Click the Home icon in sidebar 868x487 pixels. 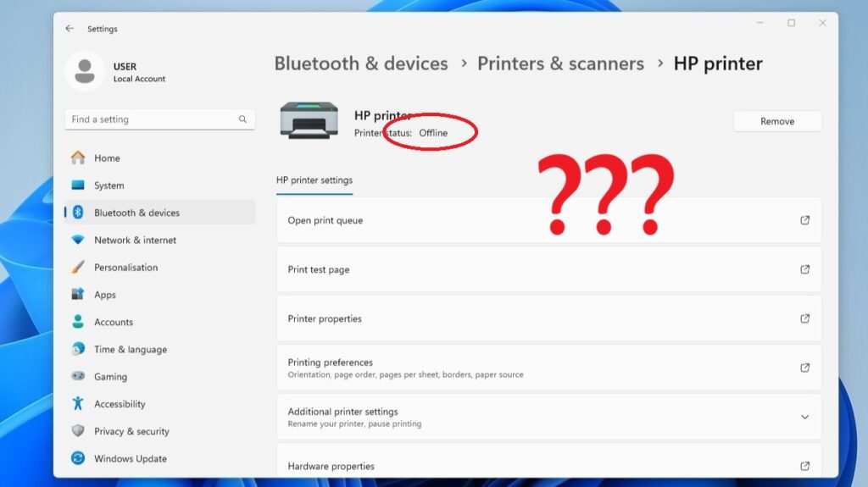78,158
